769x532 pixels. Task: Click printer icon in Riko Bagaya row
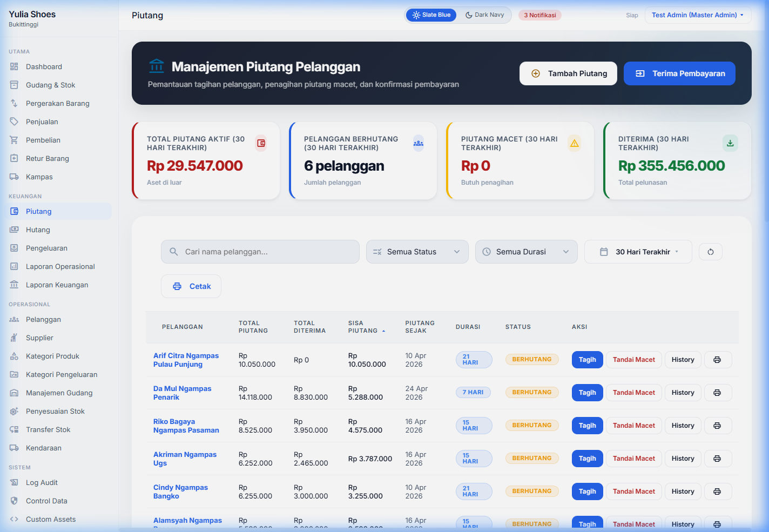pyautogui.click(x=717, y=426)
